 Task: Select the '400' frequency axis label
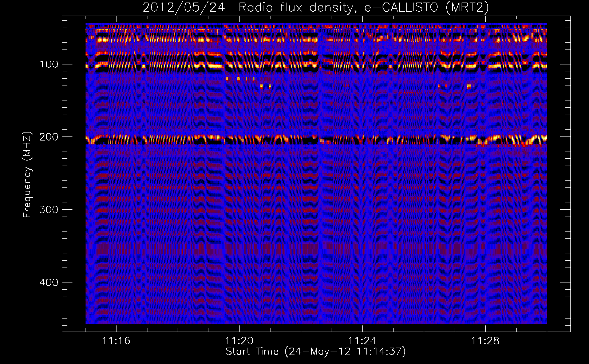pos(49,282)
